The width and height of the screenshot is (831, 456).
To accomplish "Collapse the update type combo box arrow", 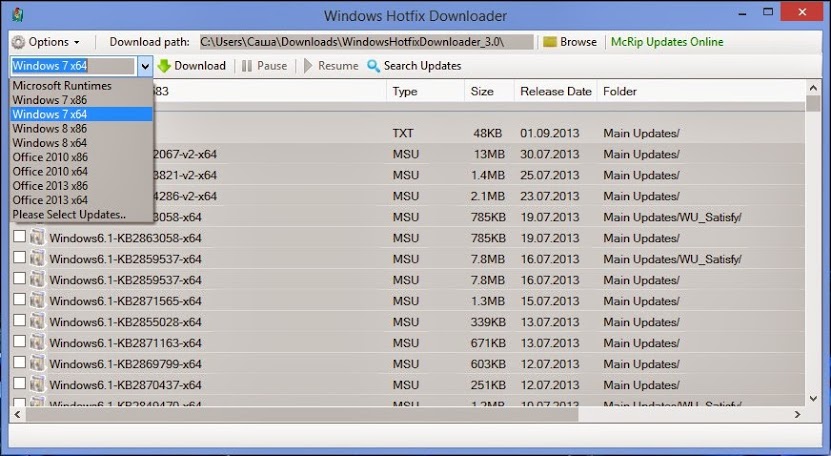I will [145, 66].
